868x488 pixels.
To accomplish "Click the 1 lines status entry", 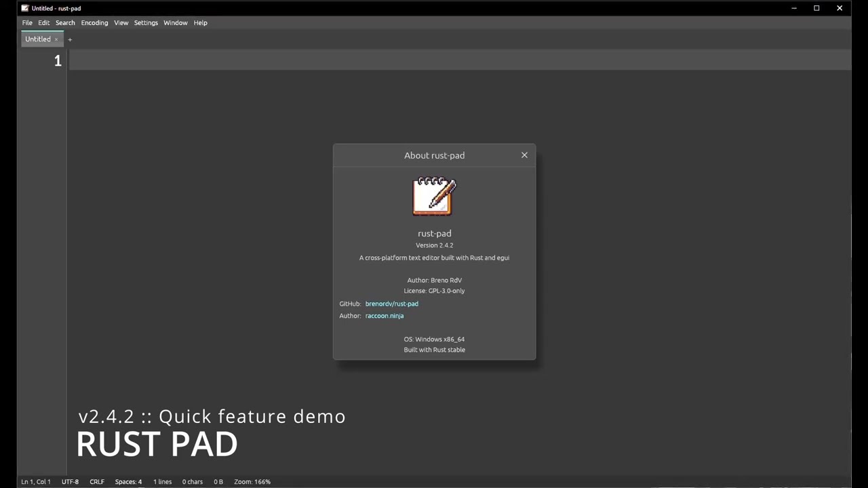I will (x=162, y=482).
